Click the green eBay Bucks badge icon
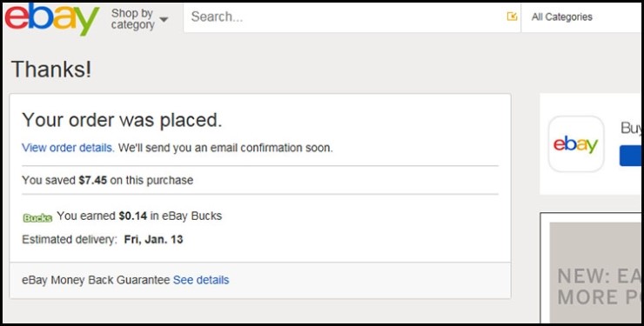This screenshot has height=326, width=644. [37, 217]
